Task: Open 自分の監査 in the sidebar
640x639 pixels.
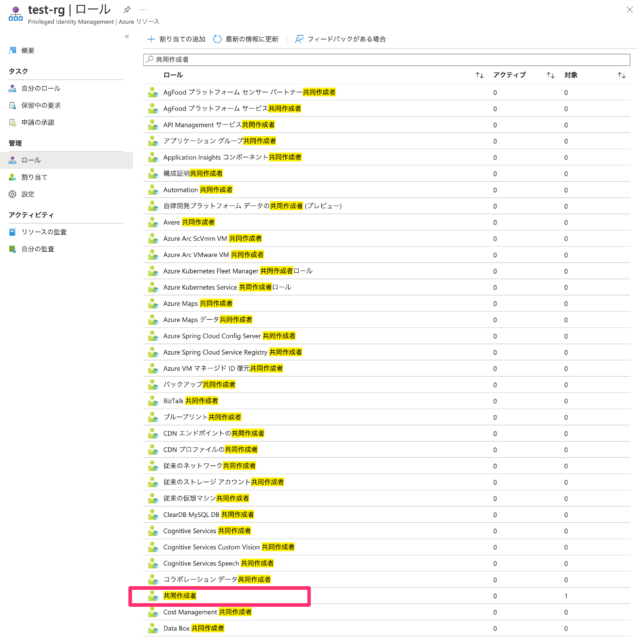Action: click(38, 249)
